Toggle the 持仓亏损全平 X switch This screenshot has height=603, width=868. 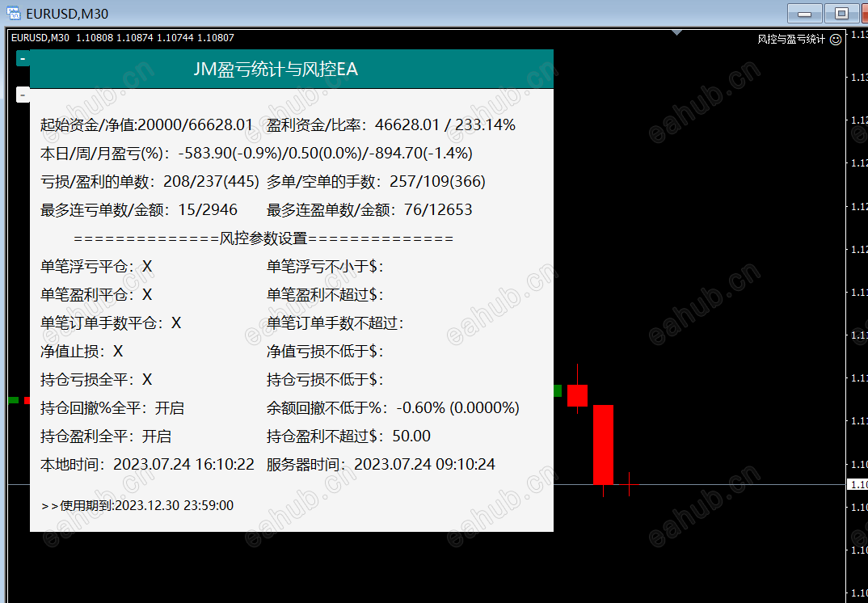pos(147,380)
